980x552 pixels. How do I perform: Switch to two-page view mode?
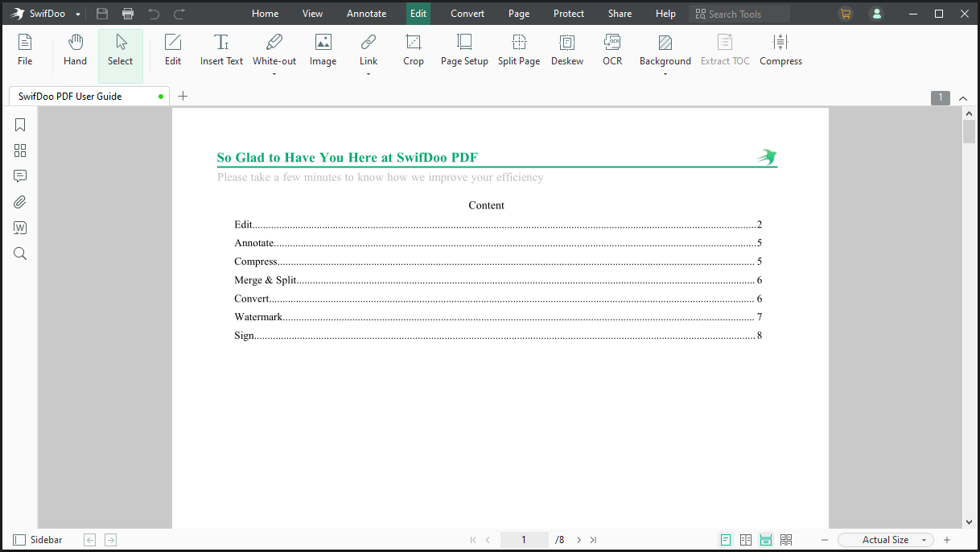tap(746, 540)
